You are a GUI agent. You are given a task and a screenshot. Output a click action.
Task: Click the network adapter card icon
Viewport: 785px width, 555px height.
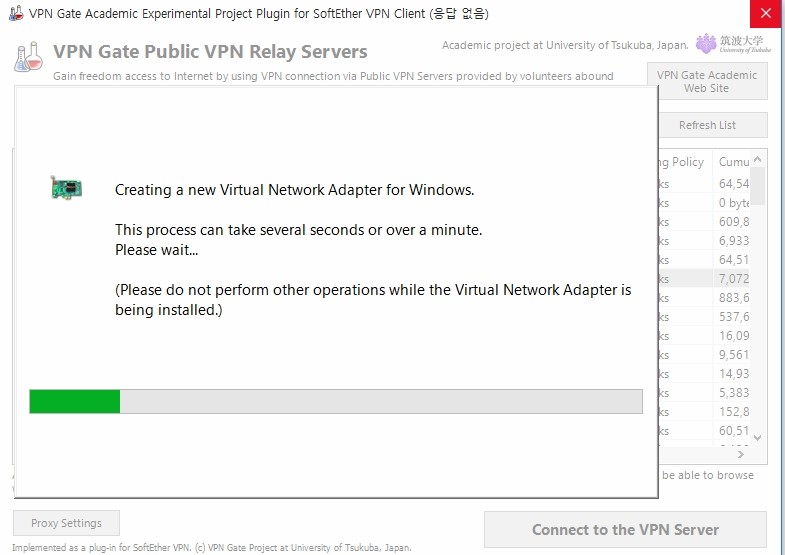[x=67, y=188]
